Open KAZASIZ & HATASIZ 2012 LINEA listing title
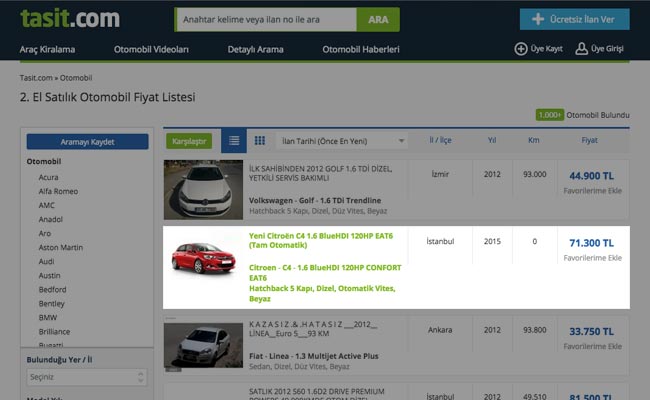This screenshot has height=400, width=650. click(x=313, y=329)
